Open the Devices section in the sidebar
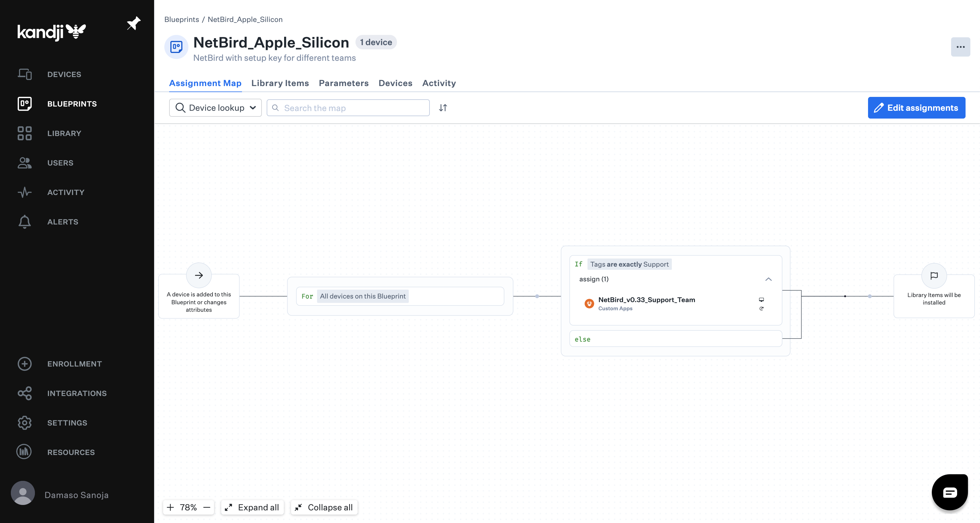The image size is (980, 523). pos(64,74)
